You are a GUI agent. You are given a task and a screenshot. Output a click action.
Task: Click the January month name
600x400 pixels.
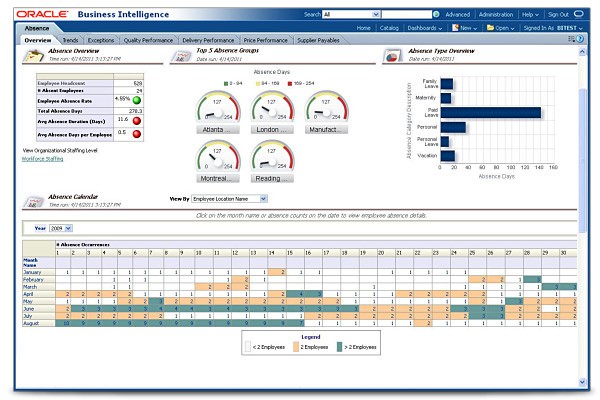click(32, 272)
